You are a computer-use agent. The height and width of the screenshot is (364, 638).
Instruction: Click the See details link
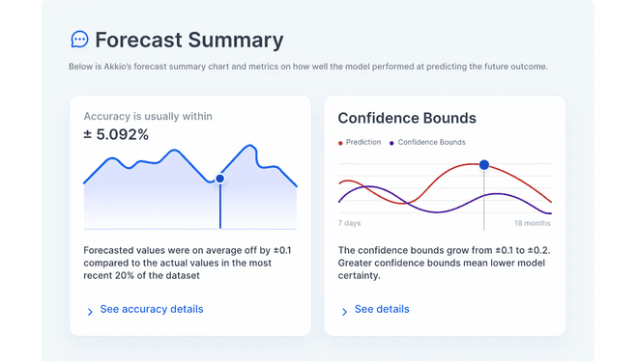(x=382, y=309)
